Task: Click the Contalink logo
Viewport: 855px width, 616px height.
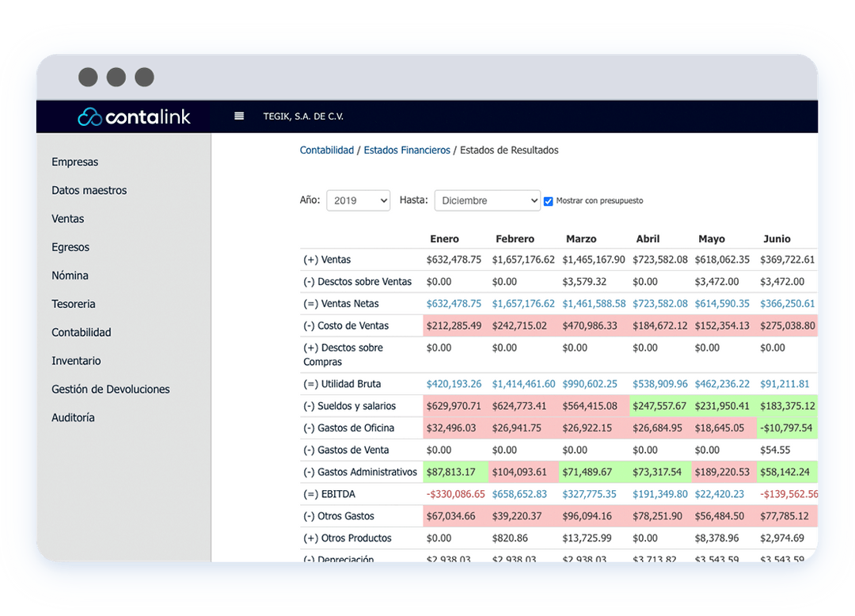Action: pyautogui.click(x=135, y=116)
